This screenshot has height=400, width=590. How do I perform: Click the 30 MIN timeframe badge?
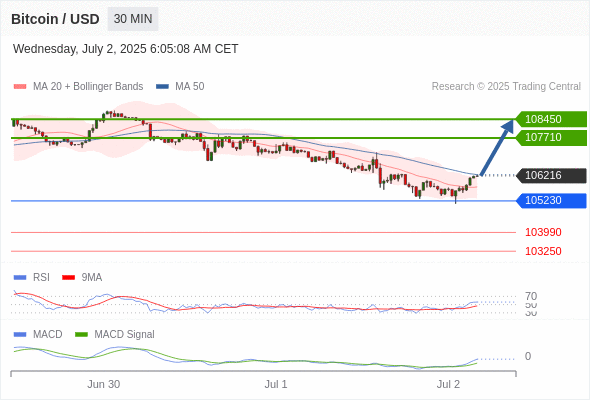point(133,19)
